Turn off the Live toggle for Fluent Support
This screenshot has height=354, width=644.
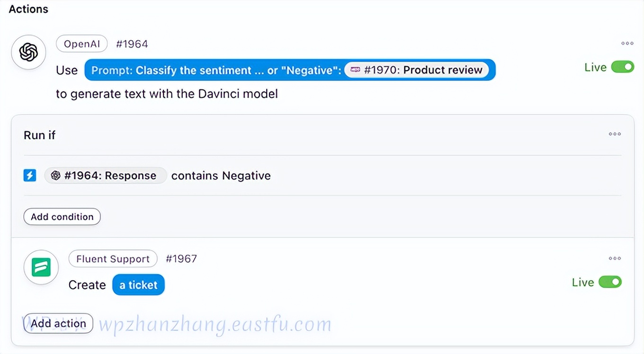pos(610,283)
